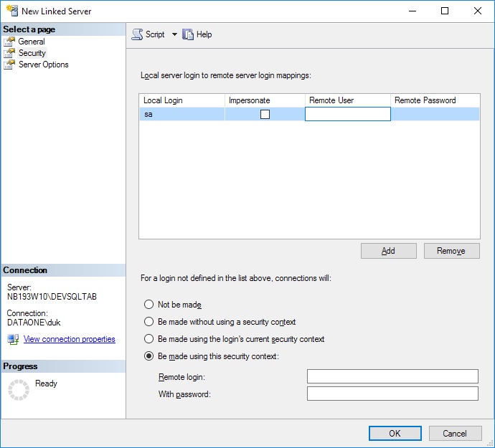Choose 'Be made using the login's current security context'

tap(149, 339)
